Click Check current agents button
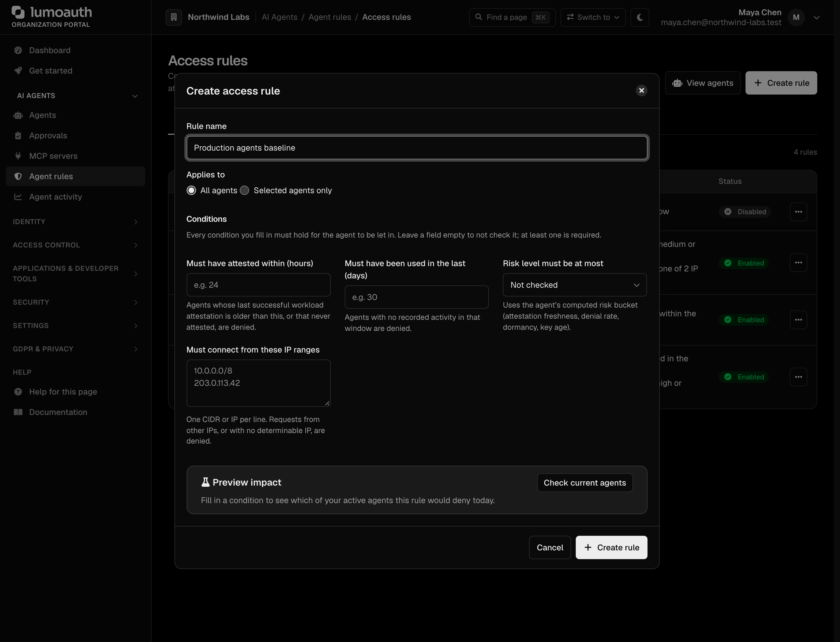Screen dimensions: 840x642 [585, 483]
